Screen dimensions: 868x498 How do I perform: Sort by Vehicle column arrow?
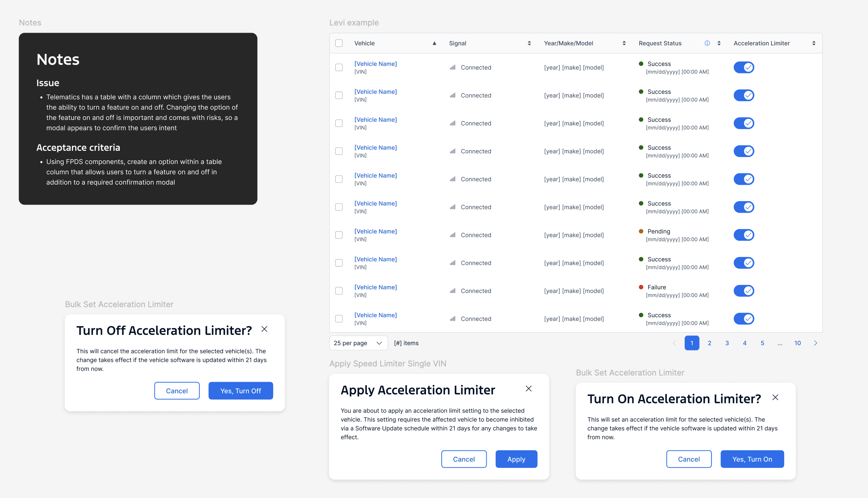tap(434, 43)
